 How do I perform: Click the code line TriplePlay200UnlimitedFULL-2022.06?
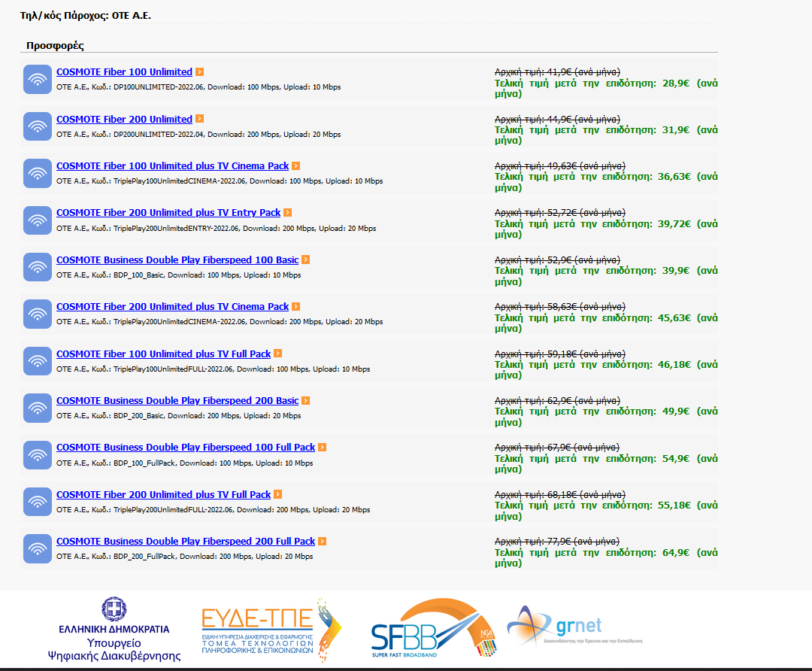coord(214,510)
